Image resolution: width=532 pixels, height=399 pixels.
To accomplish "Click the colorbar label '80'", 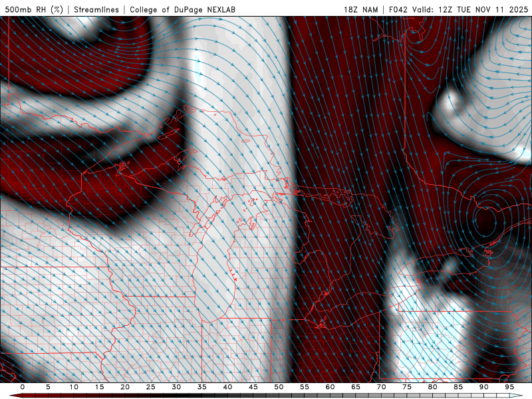I will pyautogui.click(x=433, y=387).
